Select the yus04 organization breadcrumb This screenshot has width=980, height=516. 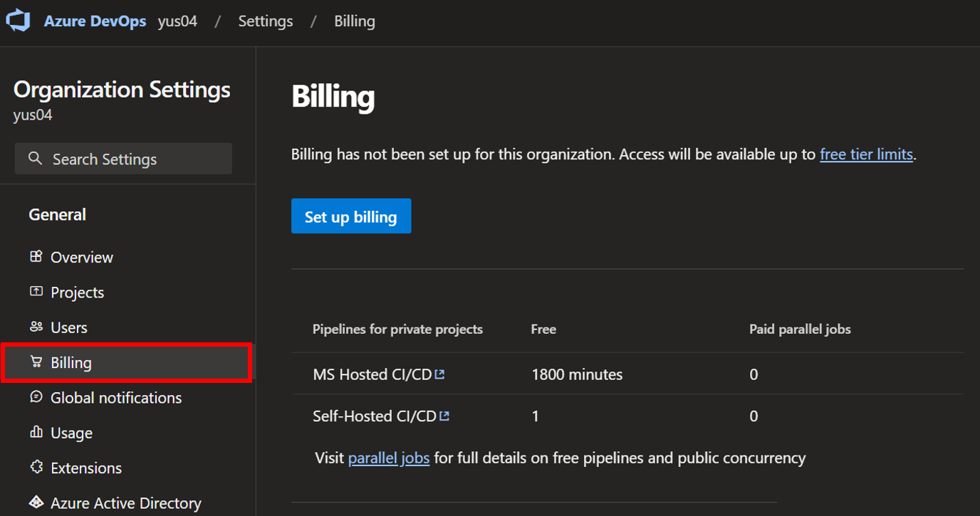[x=177, y=21]
